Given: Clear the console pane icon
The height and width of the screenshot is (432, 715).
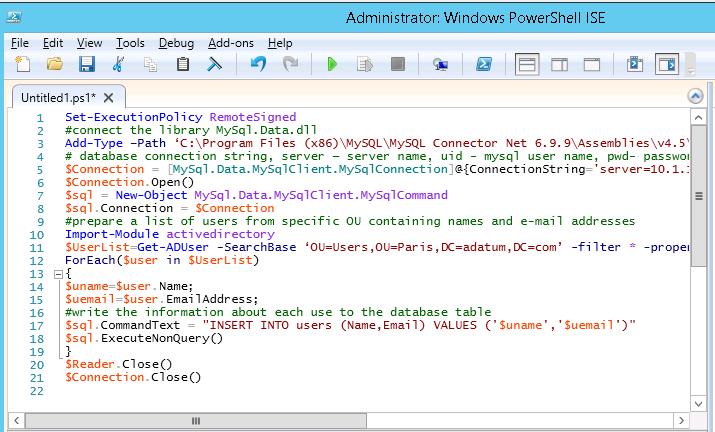Looking at the screenshot, I should pyautogui.click(x=214, y=65).
